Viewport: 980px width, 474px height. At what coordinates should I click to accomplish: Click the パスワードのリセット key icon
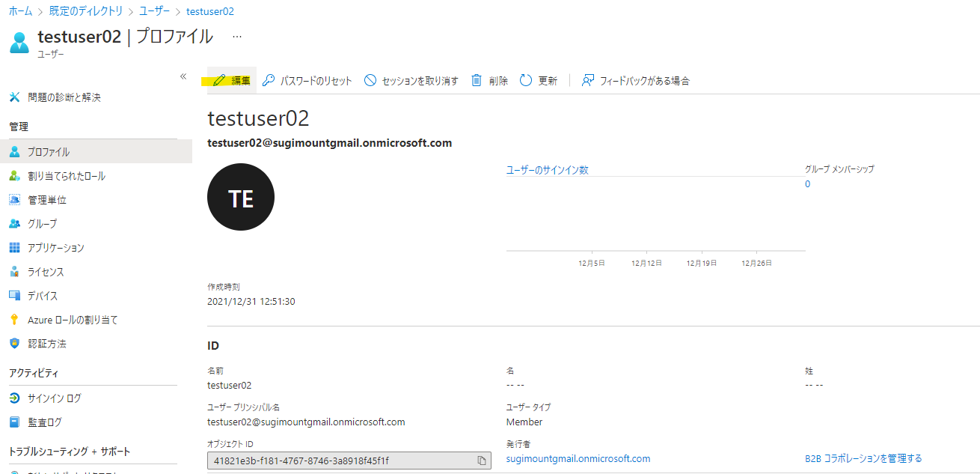pos(267,80)
